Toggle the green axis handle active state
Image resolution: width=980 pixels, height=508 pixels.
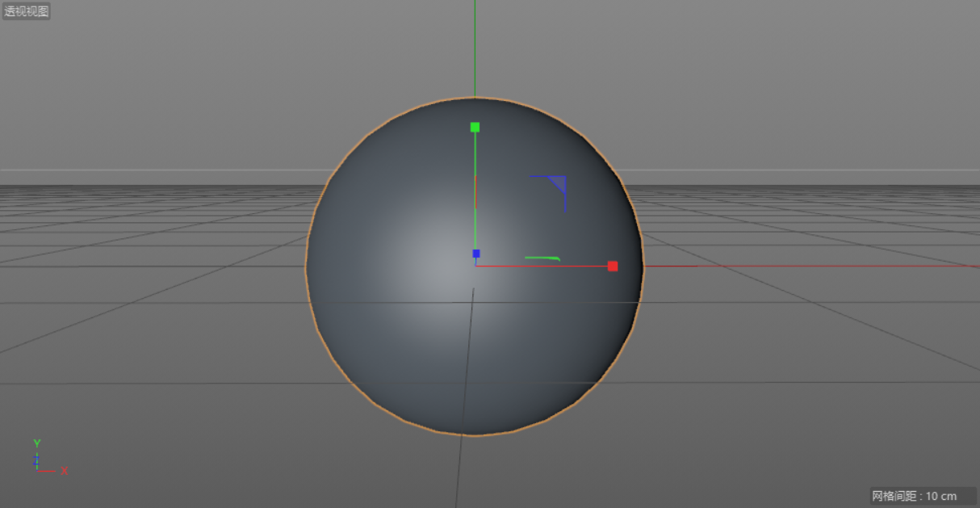click(x=475, y=126)
